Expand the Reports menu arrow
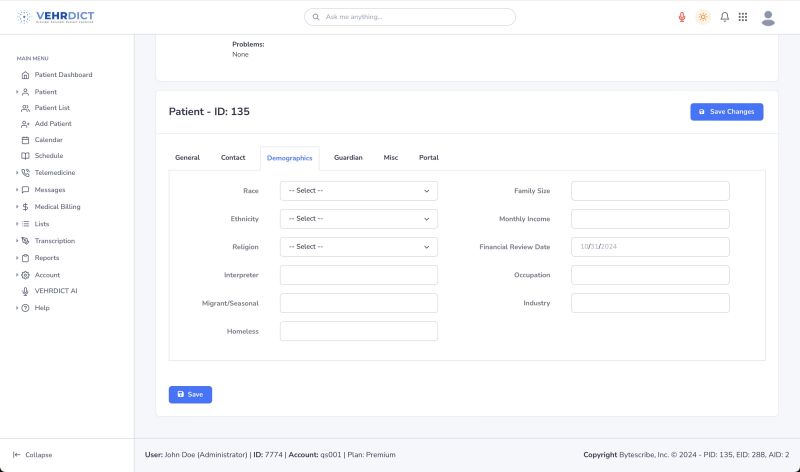Viewport: 800px width, 472px height. [x=17, y=258]
